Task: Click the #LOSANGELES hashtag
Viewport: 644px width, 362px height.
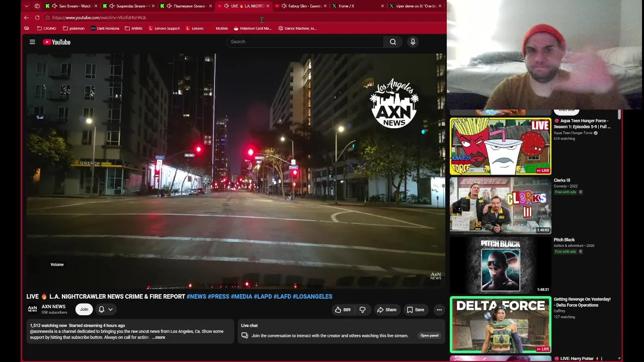Action: click(x=312, y=297)
